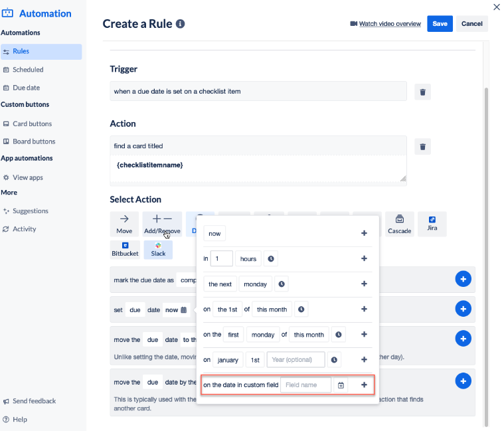This screenshot has width=504, height=431.
Task: Cancel rule creation
Action: (x=472, y=24)
